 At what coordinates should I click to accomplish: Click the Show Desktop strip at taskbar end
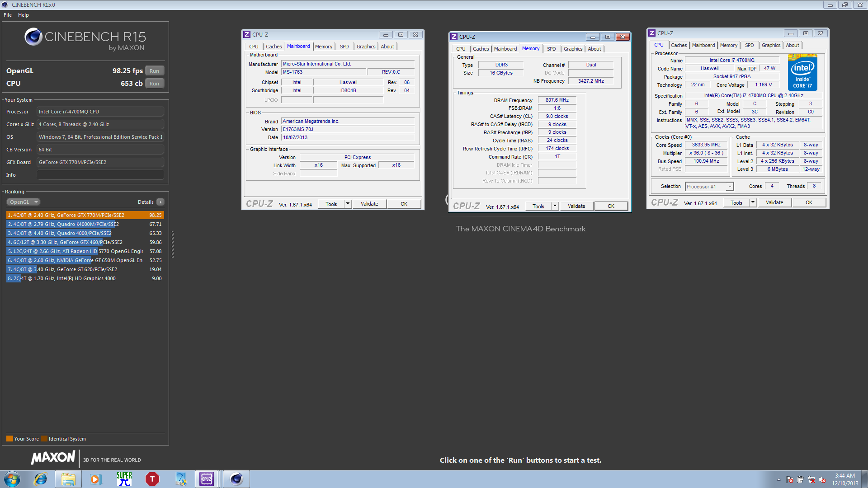864,479
